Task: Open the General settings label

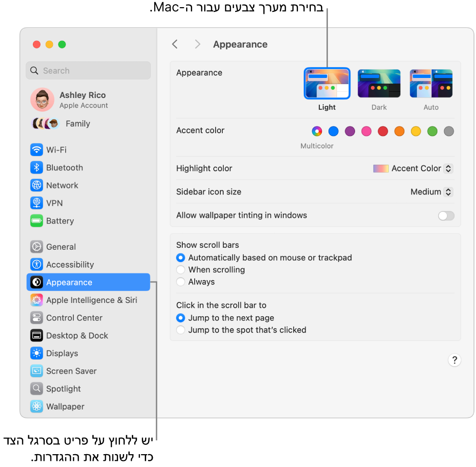Action: (61, 247)
